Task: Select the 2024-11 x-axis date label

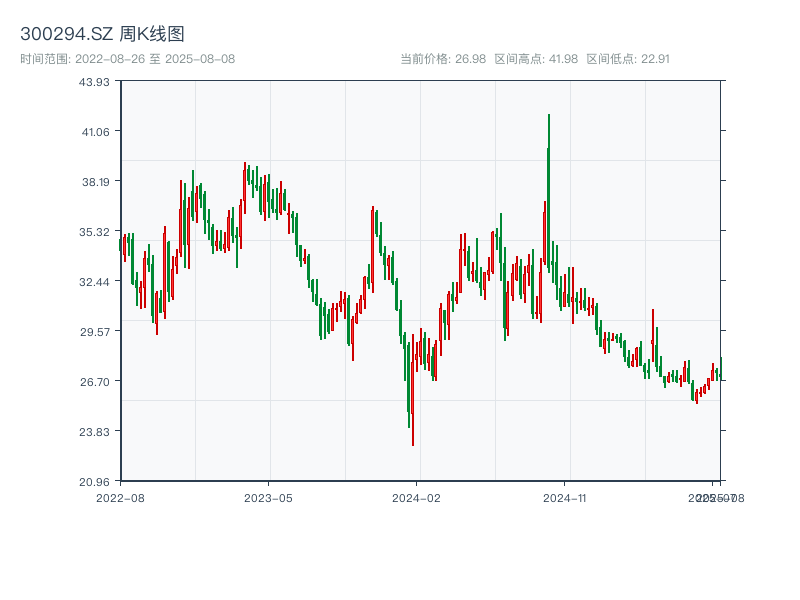Action: (x=566, y=497)
